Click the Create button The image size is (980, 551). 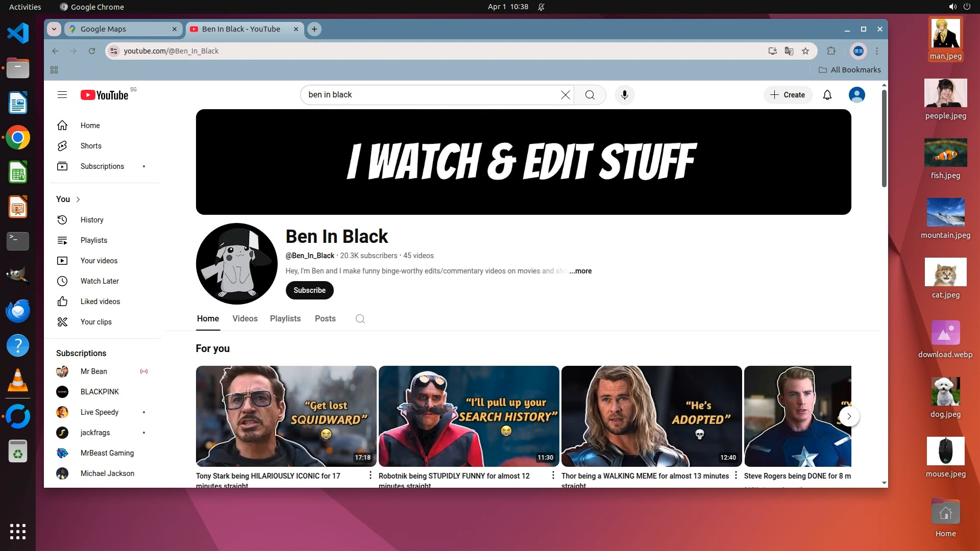pos(788,95)
